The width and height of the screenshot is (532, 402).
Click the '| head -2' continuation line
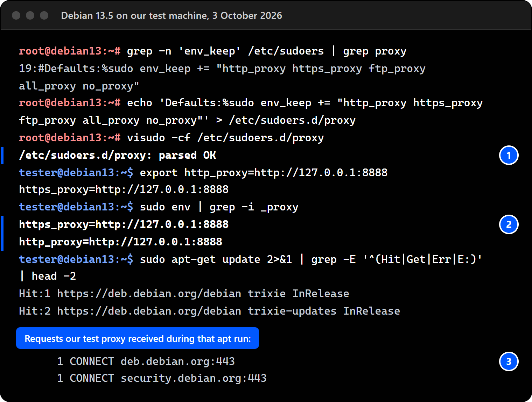click(x=47, y=276)
